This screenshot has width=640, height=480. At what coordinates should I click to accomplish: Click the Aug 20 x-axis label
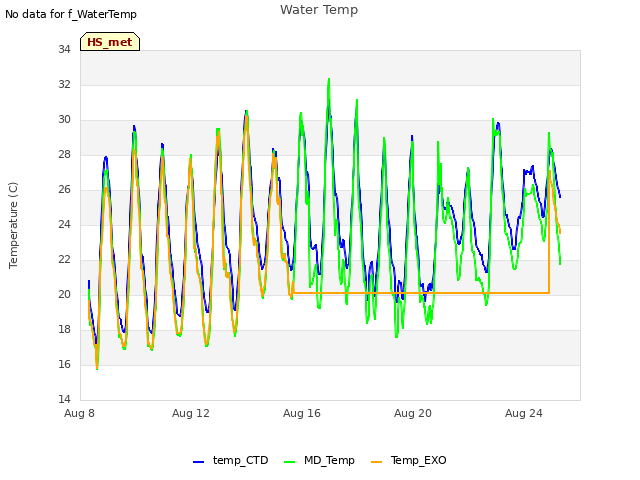pos(413,413)
